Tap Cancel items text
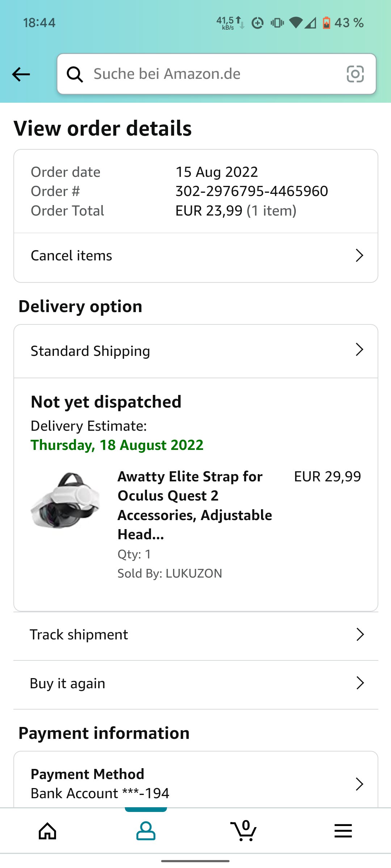This screenshot has width=391, height=868. coord(71,256)
